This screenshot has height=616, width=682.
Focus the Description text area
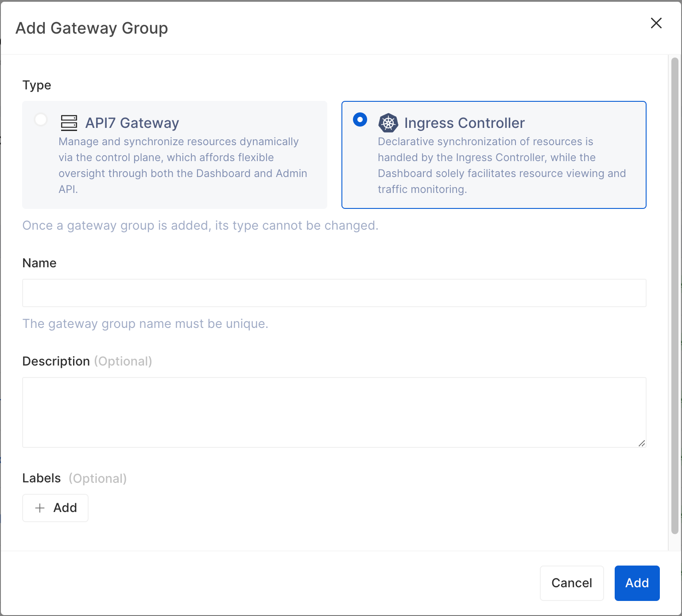tap(334, 412)
